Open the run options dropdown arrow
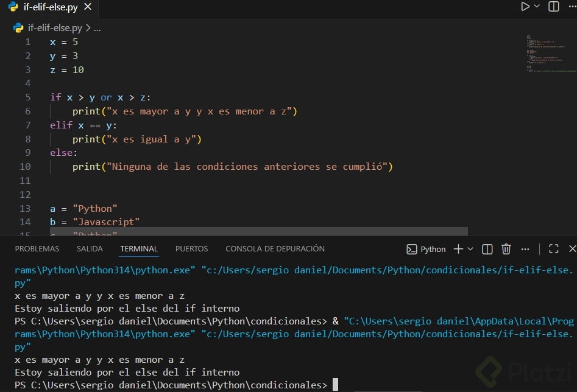The image size is (577, 392). 537,7
